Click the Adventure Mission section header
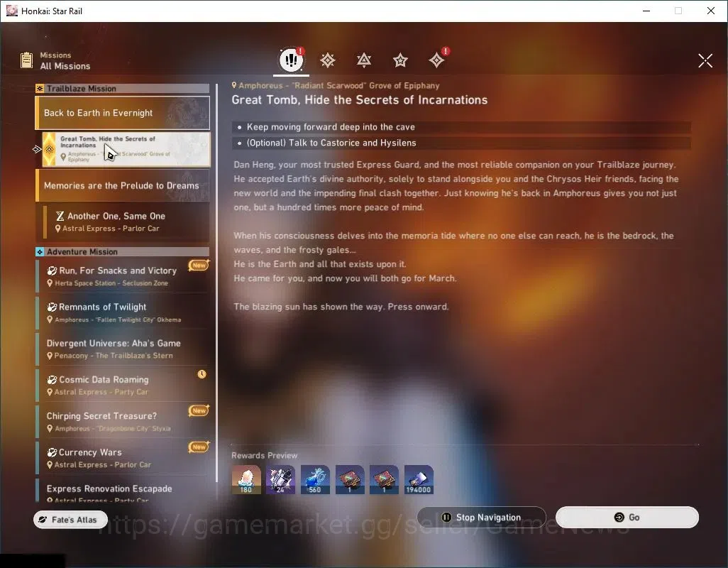This screenshot has height=568, width=728. tap(123, 252)
